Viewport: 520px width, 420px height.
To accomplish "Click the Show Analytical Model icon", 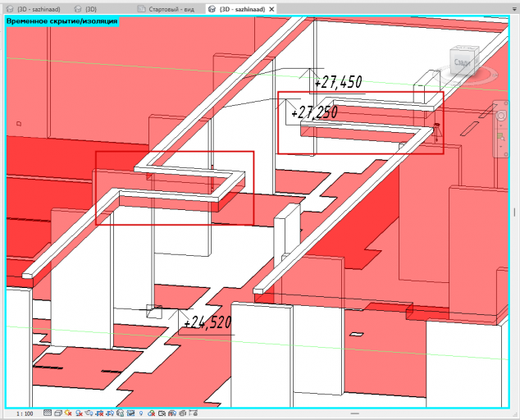I will click(x=171, y=413).
